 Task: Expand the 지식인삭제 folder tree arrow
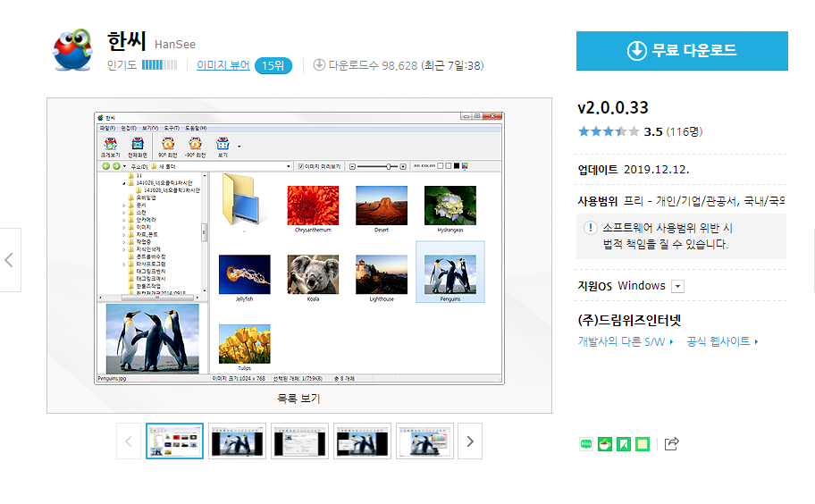pyautogui.click(x=124, y=250)
